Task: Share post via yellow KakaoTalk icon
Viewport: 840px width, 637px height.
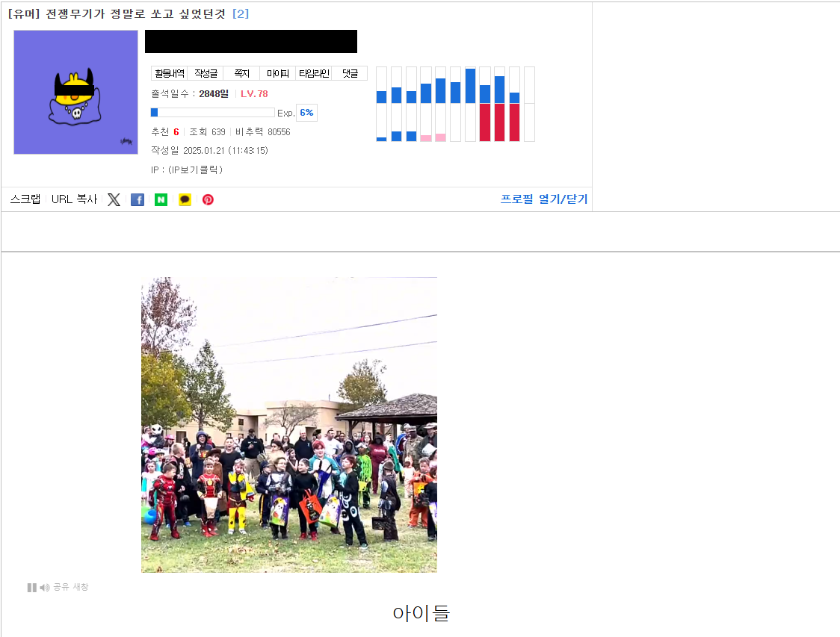Action: (185, 199)
